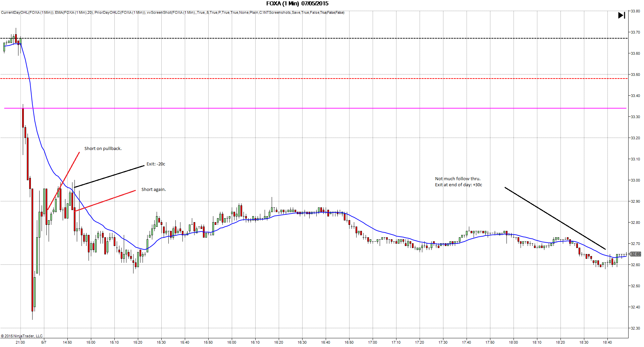Select the magenta horizontal price line

pos(315,108)
